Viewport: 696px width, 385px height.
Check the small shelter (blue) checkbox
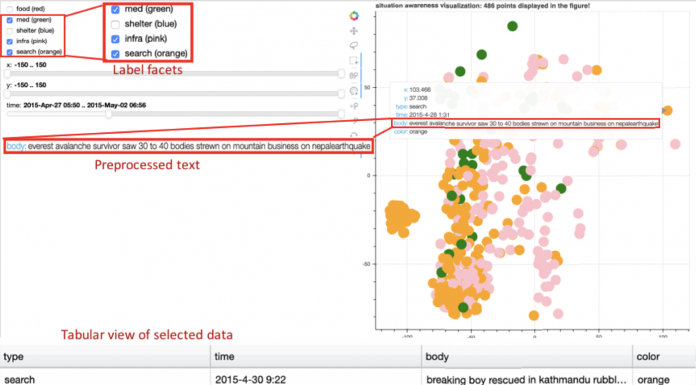(10, 31)
